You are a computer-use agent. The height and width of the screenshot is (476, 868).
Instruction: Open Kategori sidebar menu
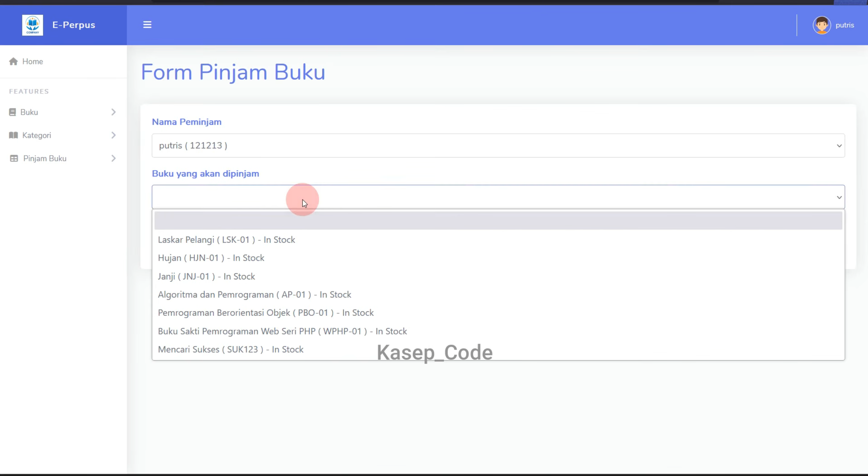(37, 135)
